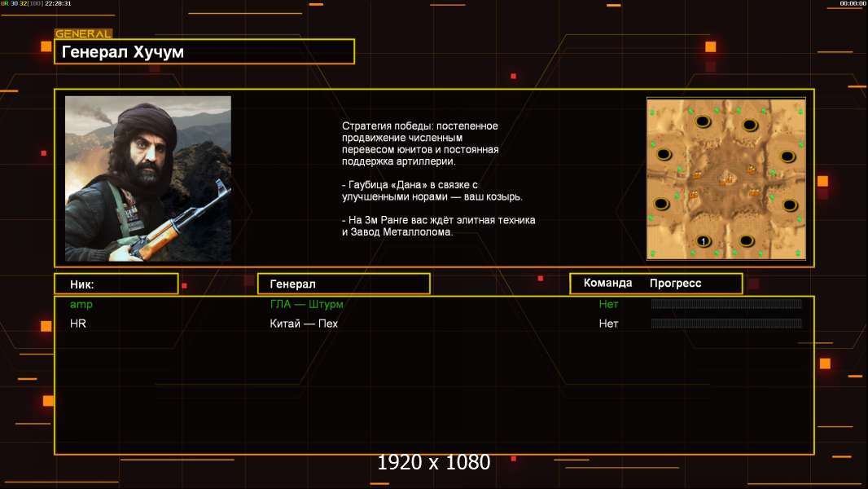Screen dimensions: 868x489
Task: Click team value Нет for amp
Action: pyautogui.click(x=608, y=304)
